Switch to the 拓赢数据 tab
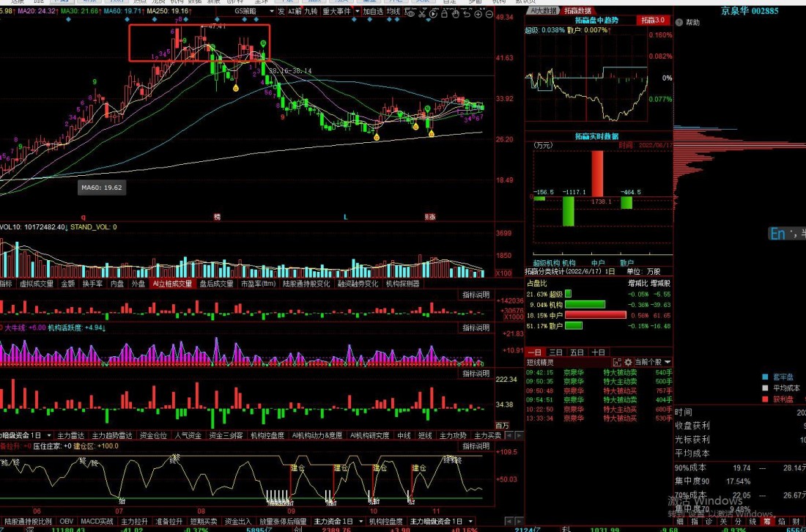Image resolution: width=806 pixels, height=532 pixels. tap(577, 11)
